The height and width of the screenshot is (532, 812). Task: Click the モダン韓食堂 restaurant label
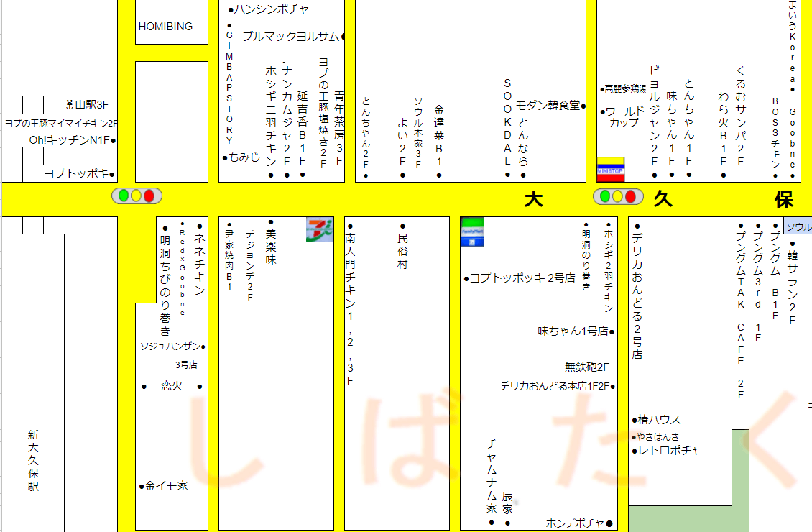(548, 105)
